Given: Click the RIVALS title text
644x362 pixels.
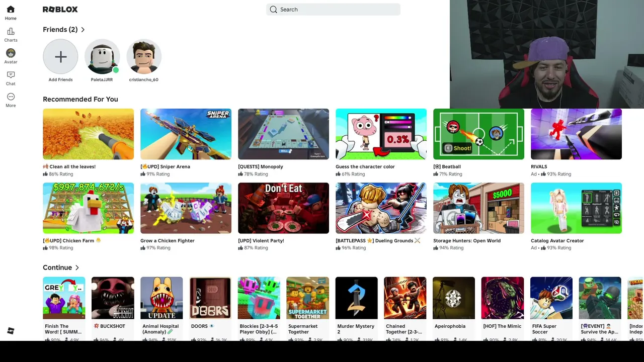Looking at the screenshot, I should tap(539, 166).
